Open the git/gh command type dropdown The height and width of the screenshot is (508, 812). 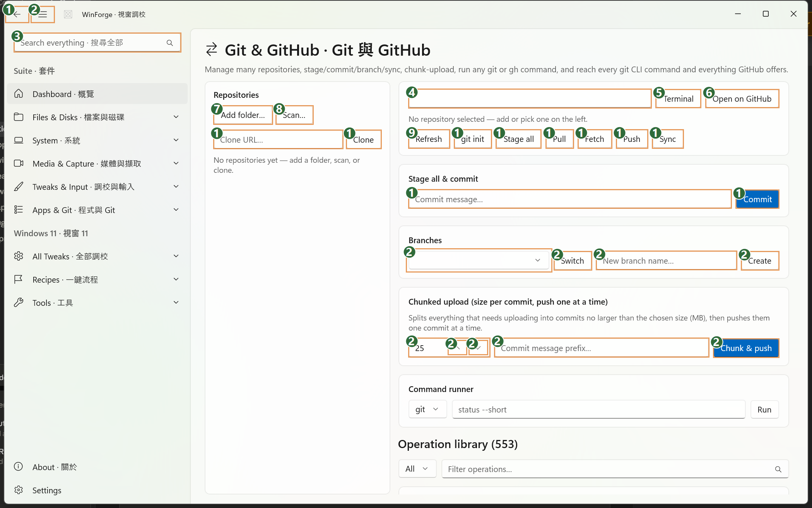427,409
